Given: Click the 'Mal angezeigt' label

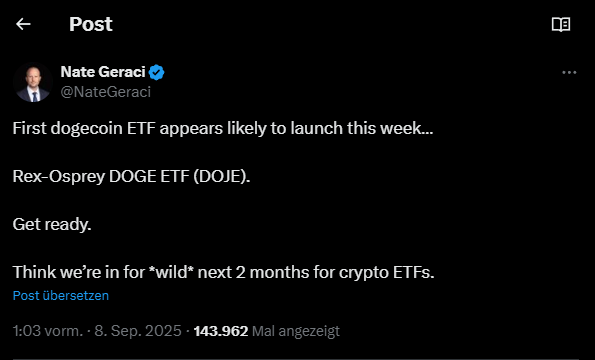Looking at the screenshot, I should pyautogui.click(x=296, y=331).
